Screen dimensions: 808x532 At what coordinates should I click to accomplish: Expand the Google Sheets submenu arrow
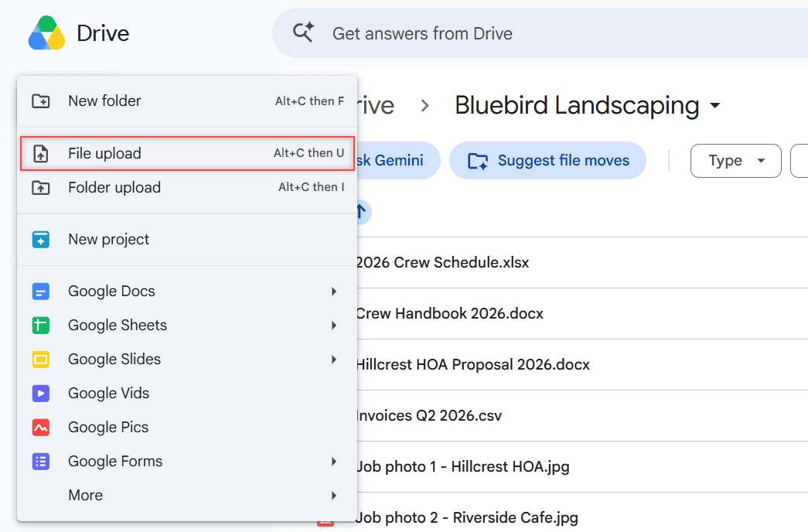click(334, 326)
